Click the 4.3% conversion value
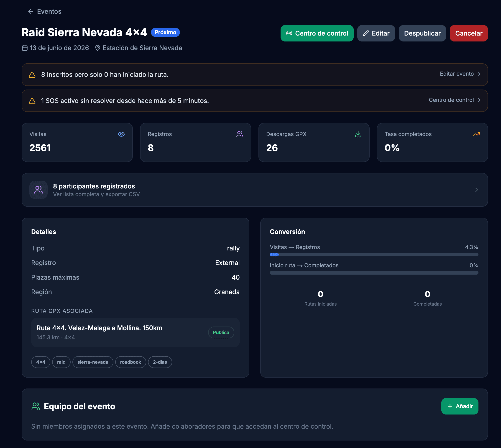 pyautogui.click(x=471, y=247)
